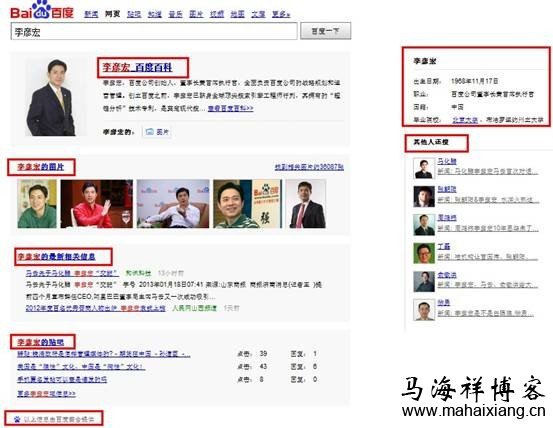Open the Tieba post with 39 clicks
553x428 pixels.
coord(104,354)
